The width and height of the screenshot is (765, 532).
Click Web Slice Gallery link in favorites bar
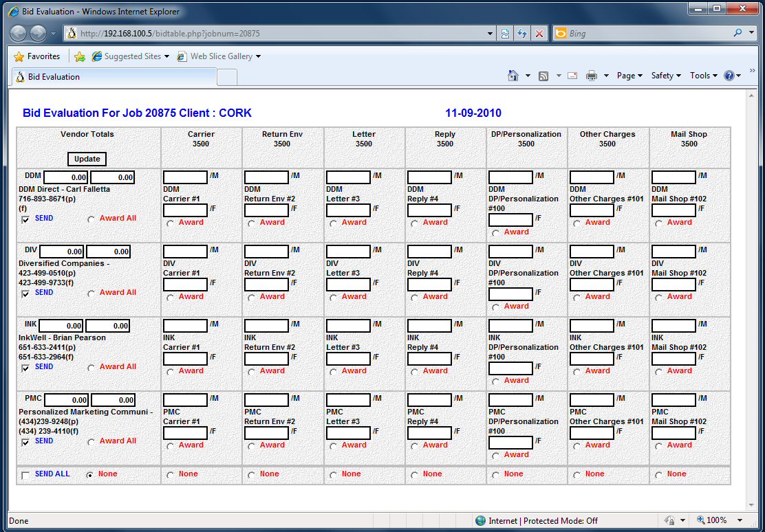click(x=221, y=56)
